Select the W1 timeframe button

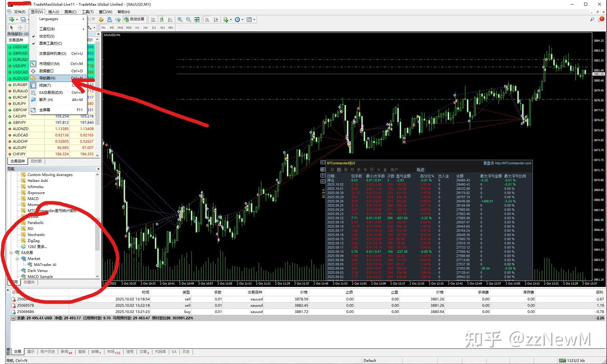pos(162,28)
